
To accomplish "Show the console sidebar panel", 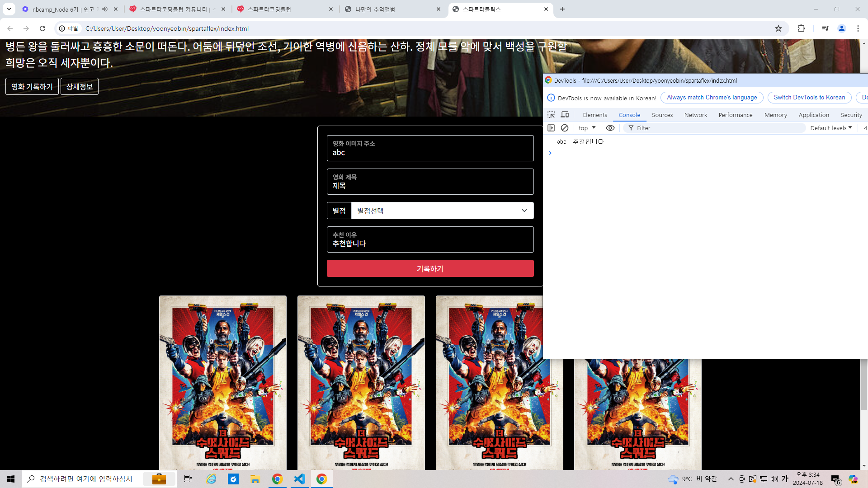I will pos(551,128).
